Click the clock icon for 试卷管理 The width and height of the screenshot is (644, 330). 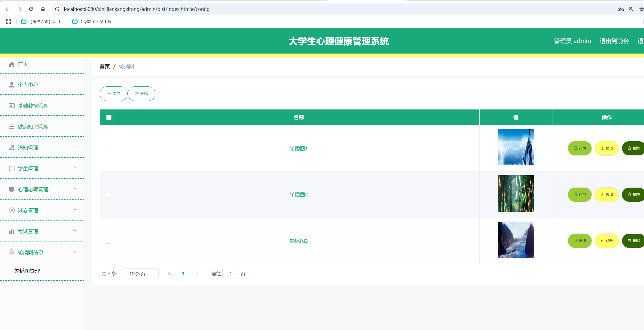point(12,210)
